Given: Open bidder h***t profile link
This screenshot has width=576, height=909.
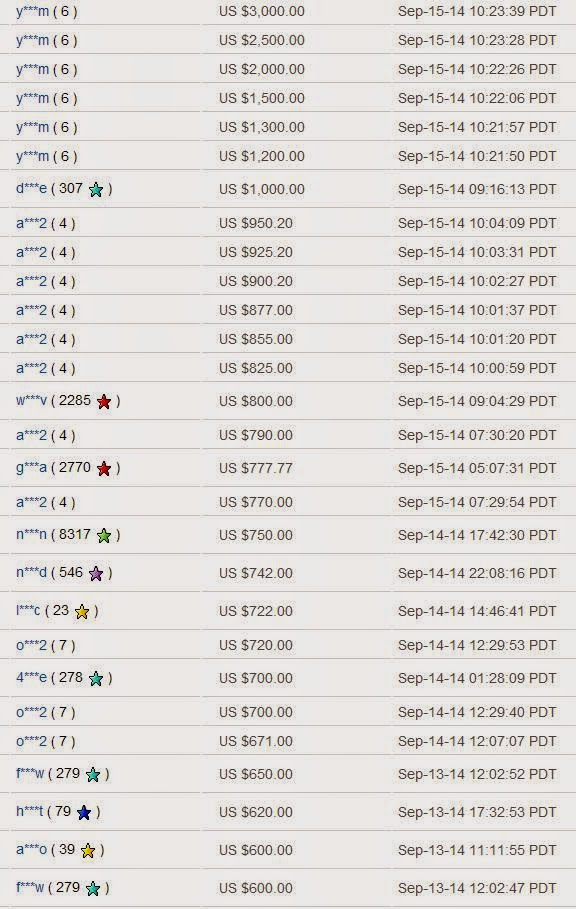Looking at the screenshot, I should (30, 812).
